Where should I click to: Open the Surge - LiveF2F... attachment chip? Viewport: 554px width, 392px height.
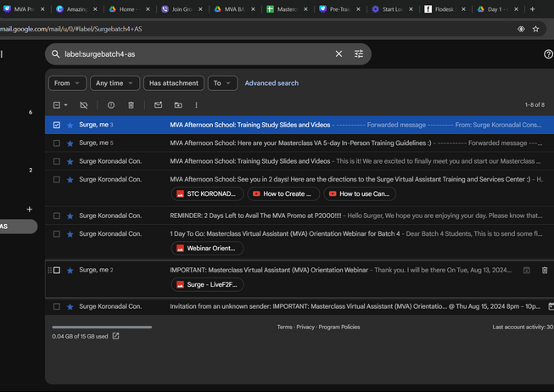(207, 284)
